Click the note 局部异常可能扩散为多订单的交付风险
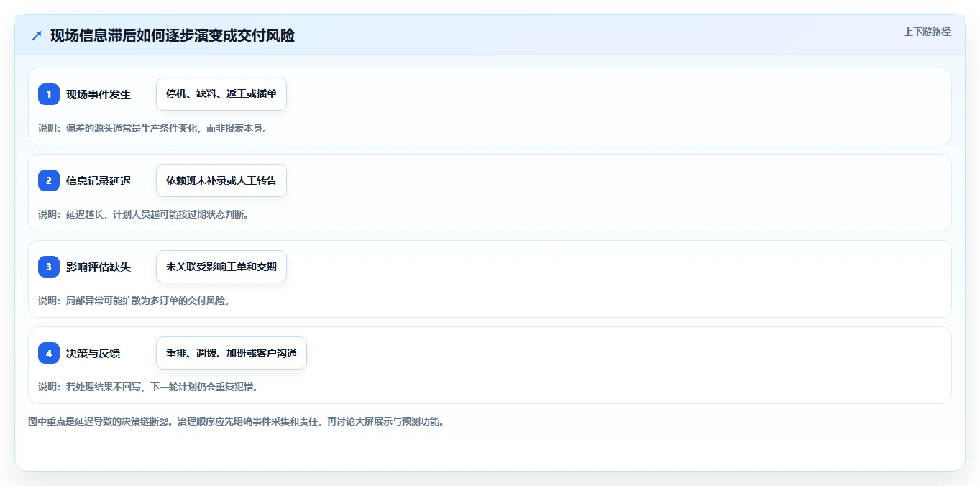 [x=134, y=301]
